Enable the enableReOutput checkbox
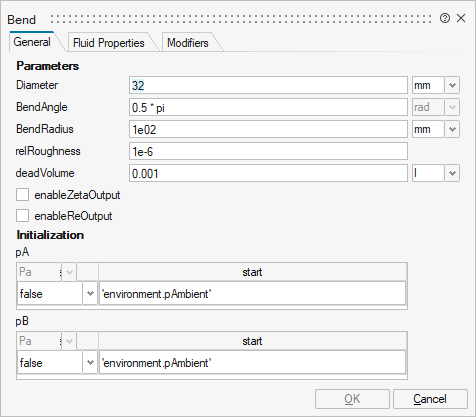The width and height of the screenshot is (476, 417). (22, 216)
